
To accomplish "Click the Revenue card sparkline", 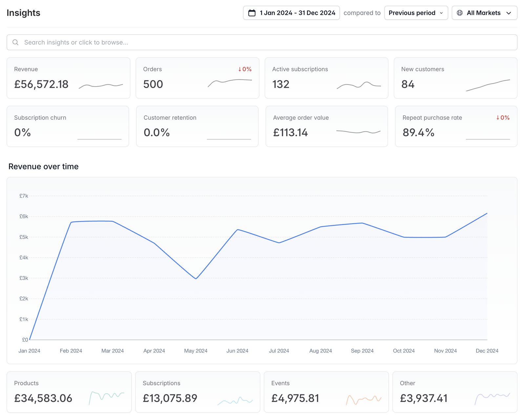I will coord(101,86).
